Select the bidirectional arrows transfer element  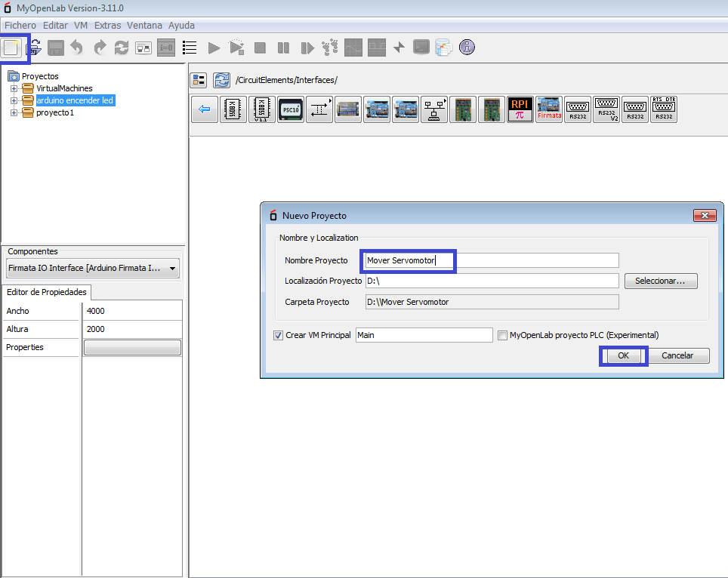click(x=319, y=109)
